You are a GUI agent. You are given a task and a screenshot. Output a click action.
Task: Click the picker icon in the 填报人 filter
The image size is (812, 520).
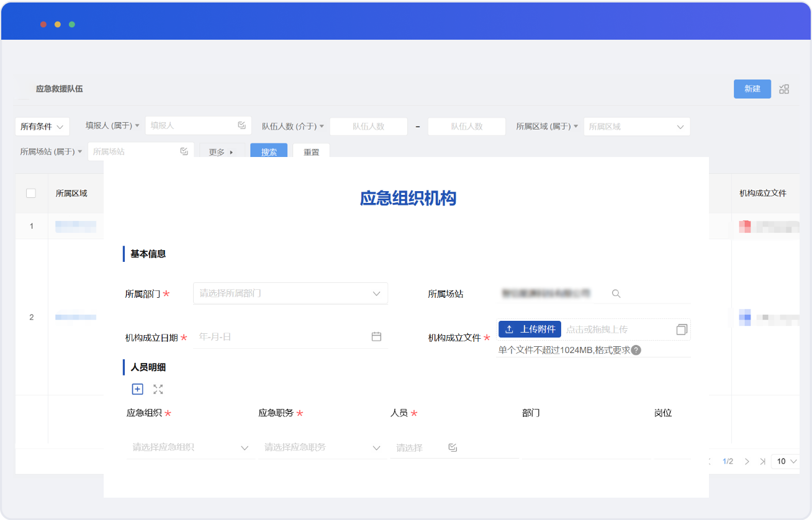(x=241, y=125)
